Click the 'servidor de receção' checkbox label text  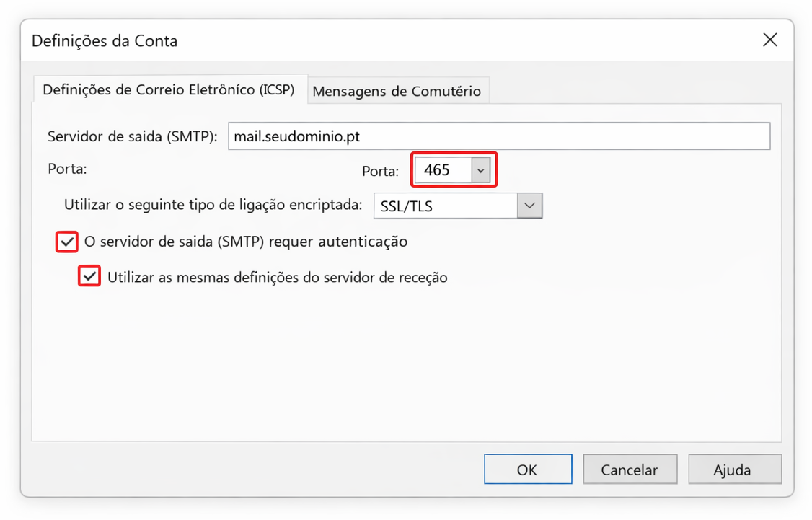(x=277, y=277)
